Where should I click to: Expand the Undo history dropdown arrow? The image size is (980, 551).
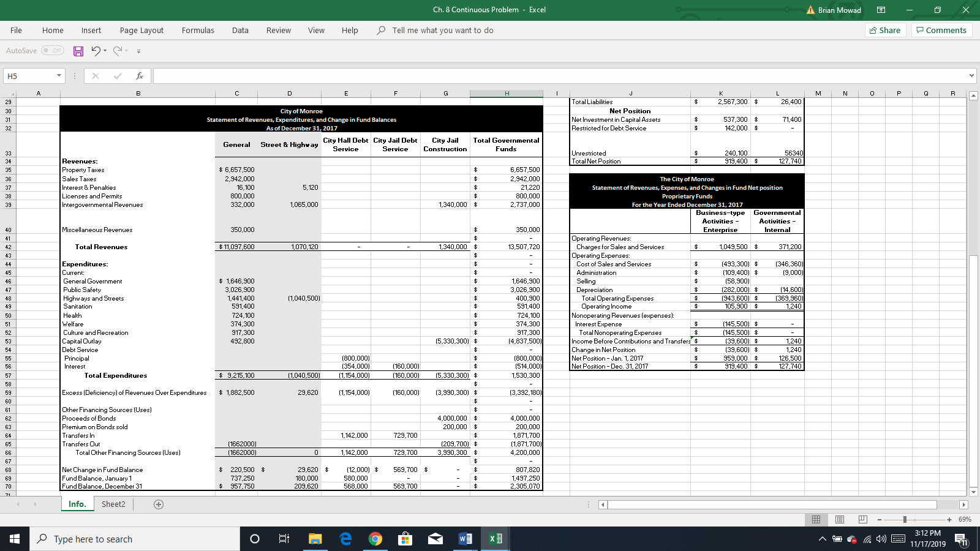pos(104,51)
